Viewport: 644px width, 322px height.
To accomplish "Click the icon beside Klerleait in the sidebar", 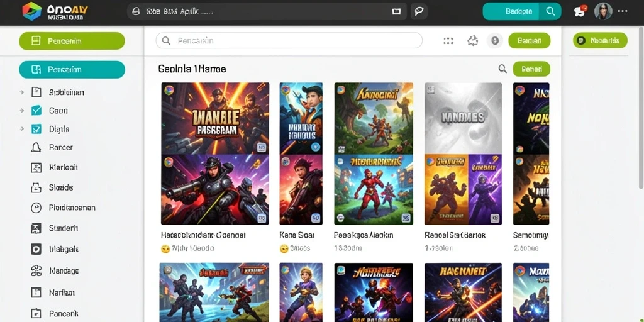I will pyautogui.click(x=36, y=167).
